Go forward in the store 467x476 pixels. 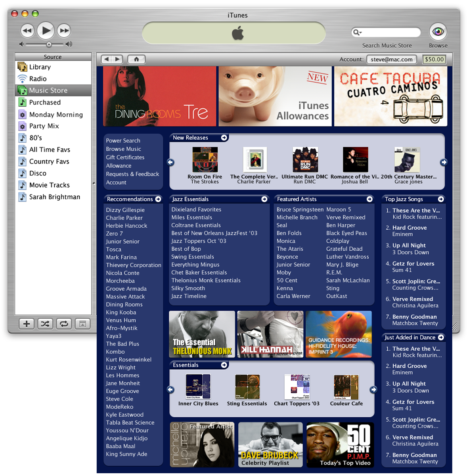click(118, 59)
